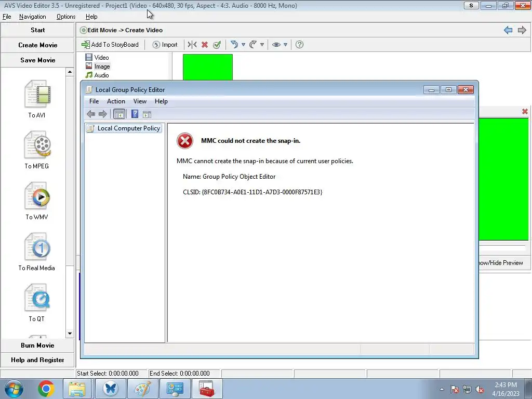
Task: Click the red X delete icon in AVS toolbar
Action: coord(205,45)
